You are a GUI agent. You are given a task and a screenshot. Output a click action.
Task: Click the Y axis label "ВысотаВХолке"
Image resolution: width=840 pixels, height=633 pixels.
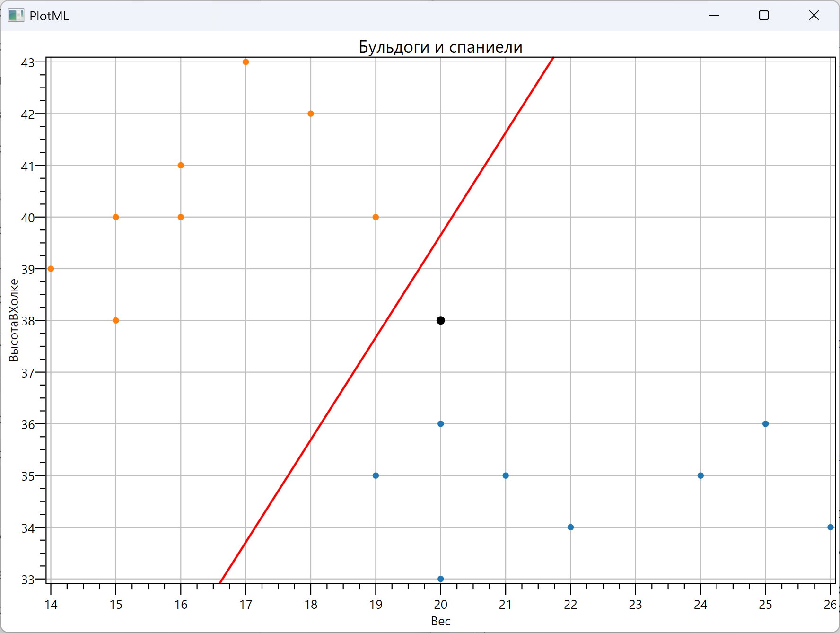coord(14,320)
